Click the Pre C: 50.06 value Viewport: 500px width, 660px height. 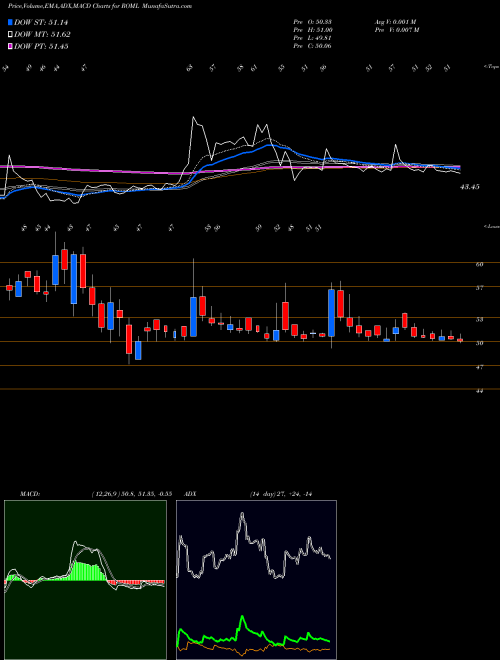[313, 46]
